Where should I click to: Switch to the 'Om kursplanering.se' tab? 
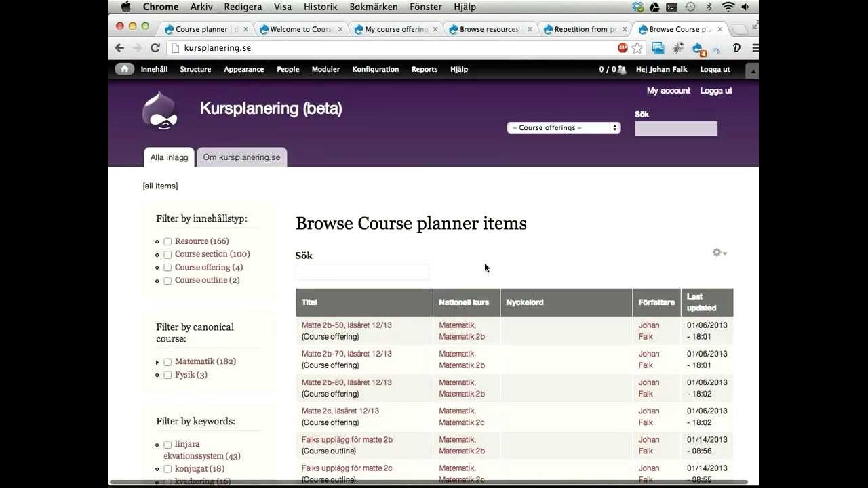click(x=241, y=157)
